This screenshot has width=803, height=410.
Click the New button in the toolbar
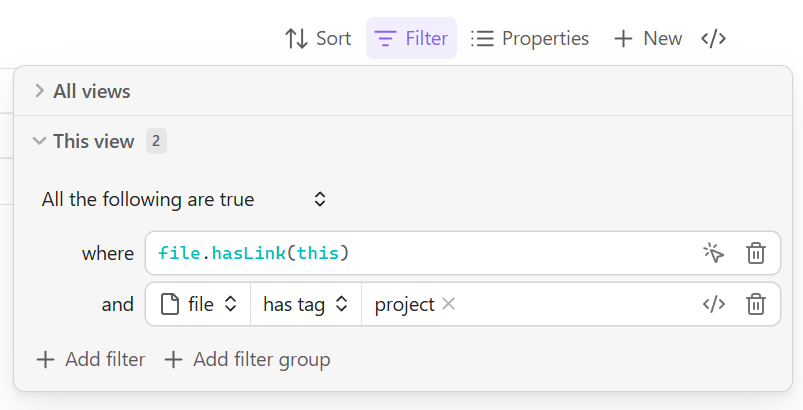[648, 39]
